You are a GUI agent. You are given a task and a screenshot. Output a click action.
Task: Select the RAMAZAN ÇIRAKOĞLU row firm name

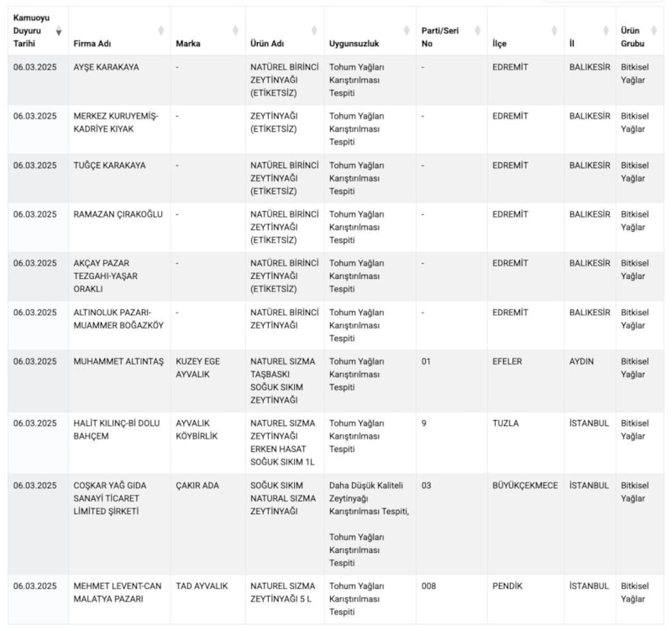[118, 214]
